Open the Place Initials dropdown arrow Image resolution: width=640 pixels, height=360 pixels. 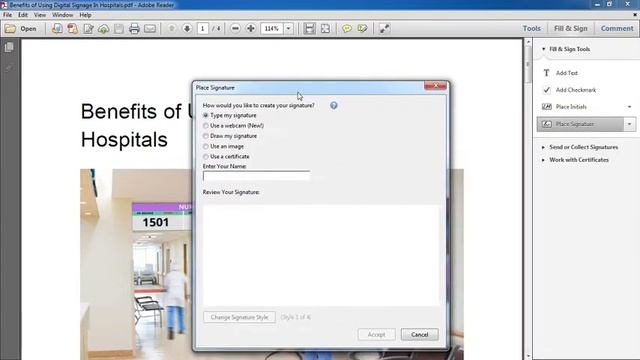coord(629,107)
